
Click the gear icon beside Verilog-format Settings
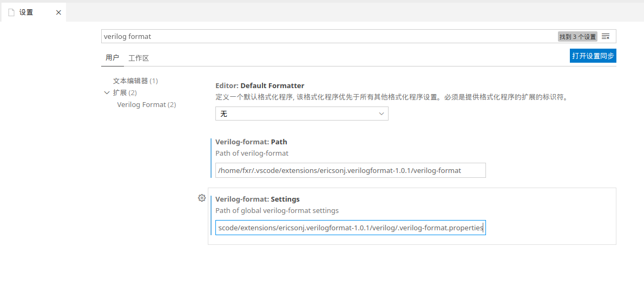pos(201,198)
